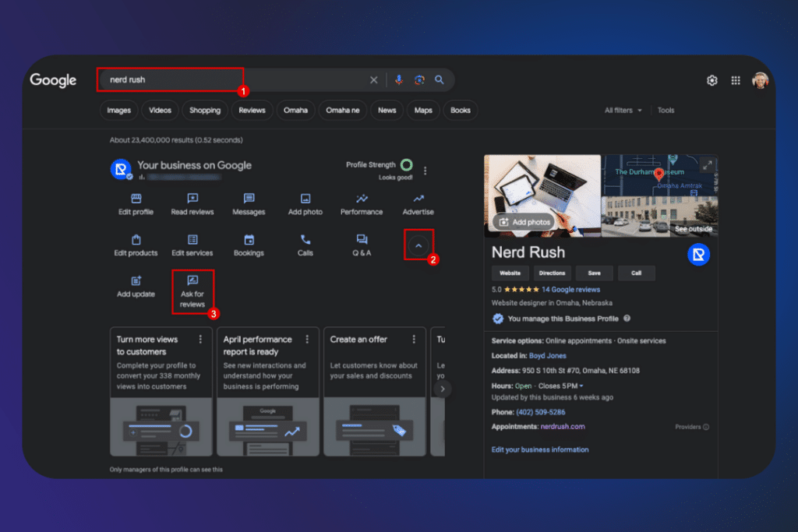Click the Ask for reviews icon

tap(192, 280)
